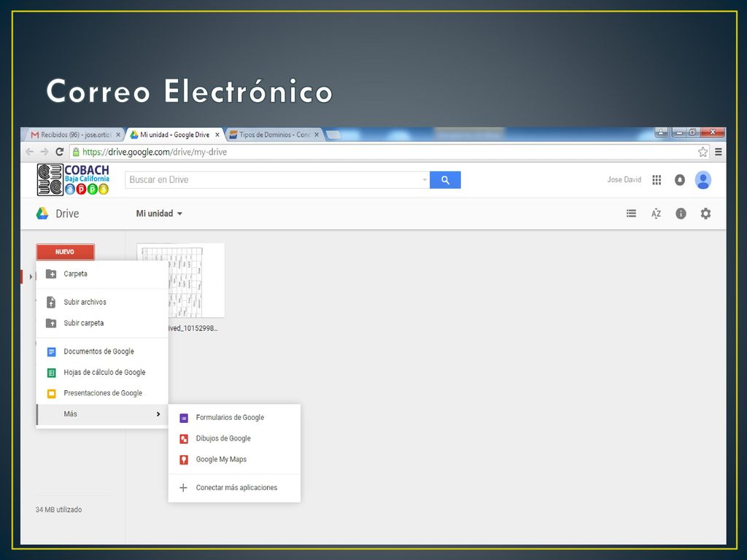Viewport: 747px width, 560px height.
Task: Show the details info panel
Action: pyautogui.click(x=681, y=214)
